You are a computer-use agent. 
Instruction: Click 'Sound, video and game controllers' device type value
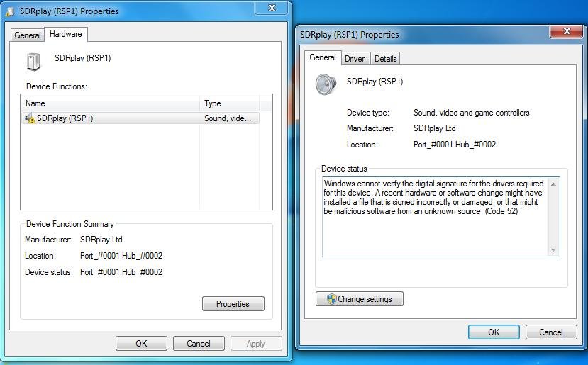tap(472, 113)
